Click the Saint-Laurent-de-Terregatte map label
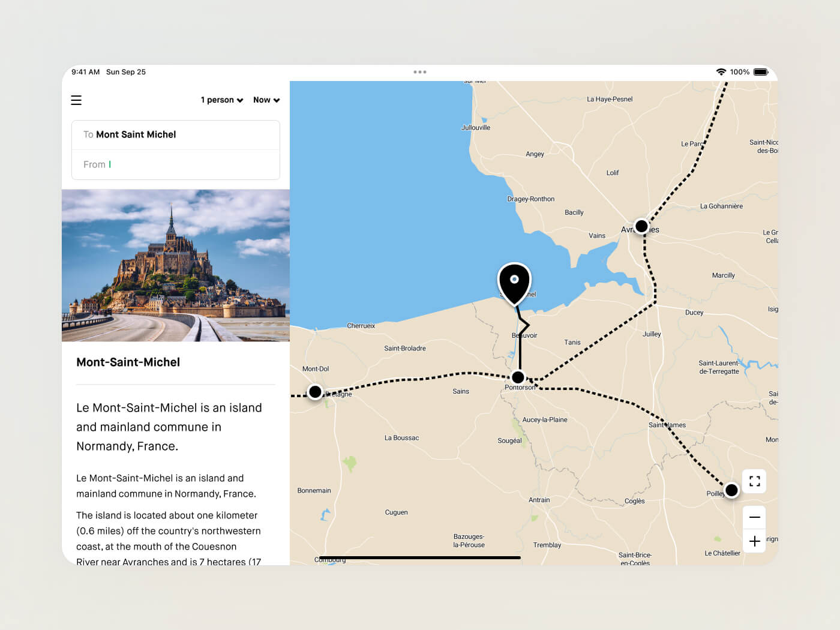The width and height of the screenshot is (840, 630). pyautogui.click(x=719, y=367)
